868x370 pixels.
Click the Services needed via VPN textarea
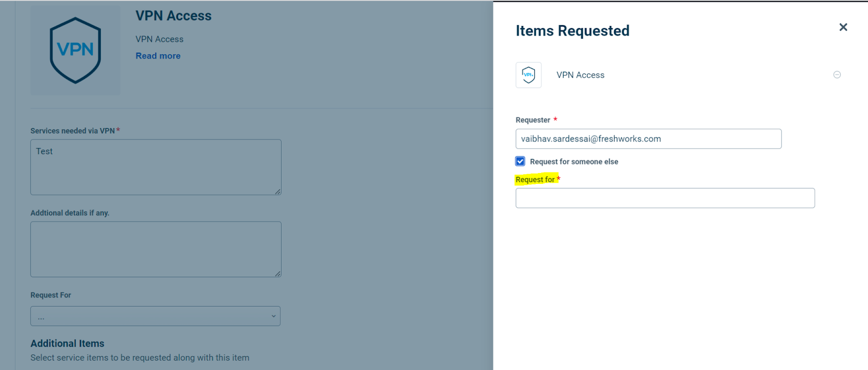(156, 167)
